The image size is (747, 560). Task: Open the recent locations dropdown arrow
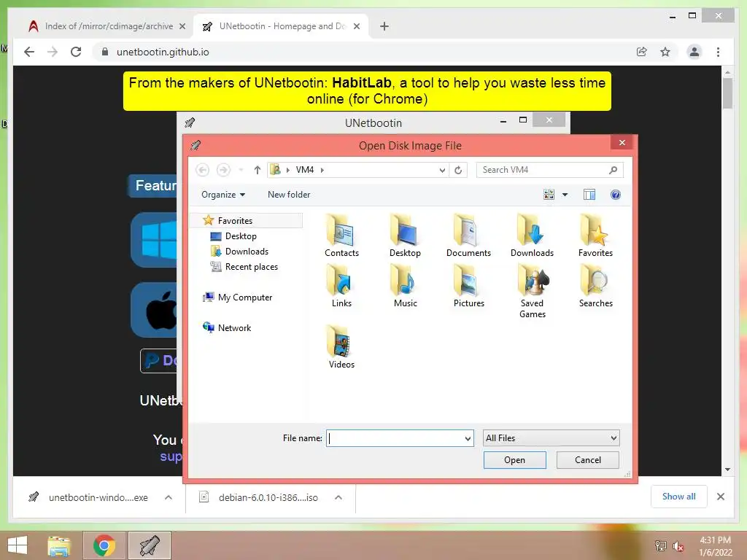point(241,170)
